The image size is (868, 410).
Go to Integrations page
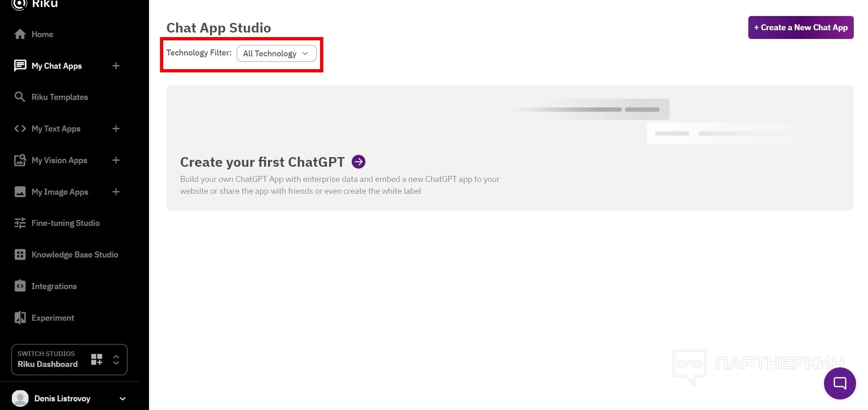tap(54, 286)
